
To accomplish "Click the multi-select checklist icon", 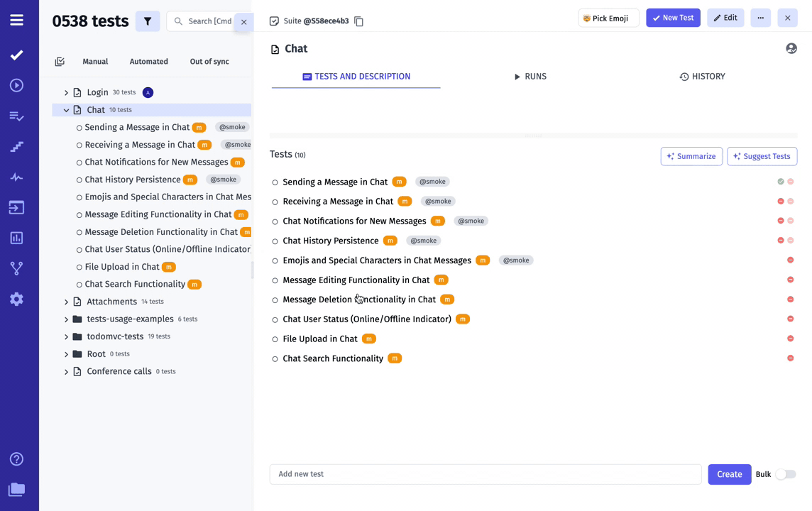I will coord(60,62).
